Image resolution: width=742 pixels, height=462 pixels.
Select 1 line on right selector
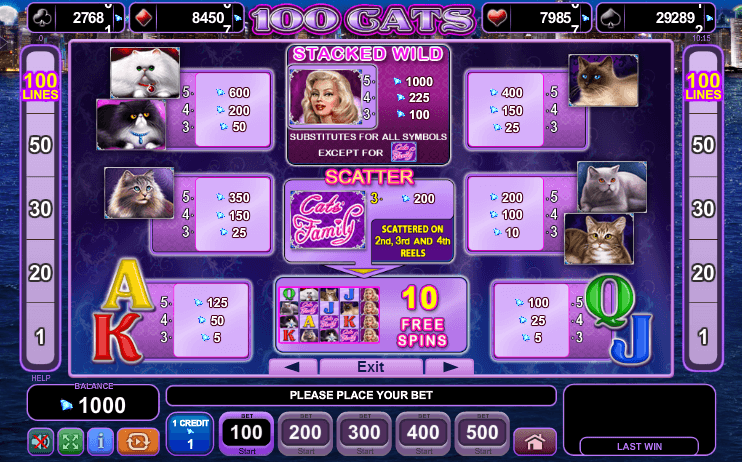click(x=703, y=337)
